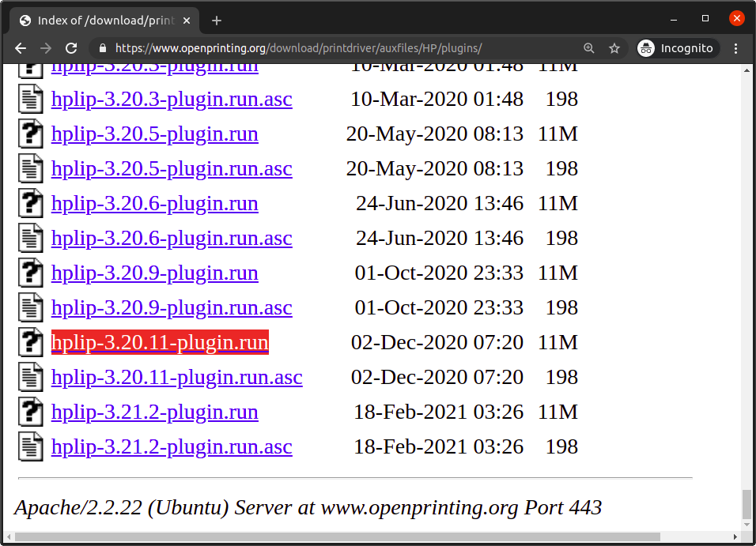Click the vertical scrollbar thumb
The image size is (756, 546).
747,504
